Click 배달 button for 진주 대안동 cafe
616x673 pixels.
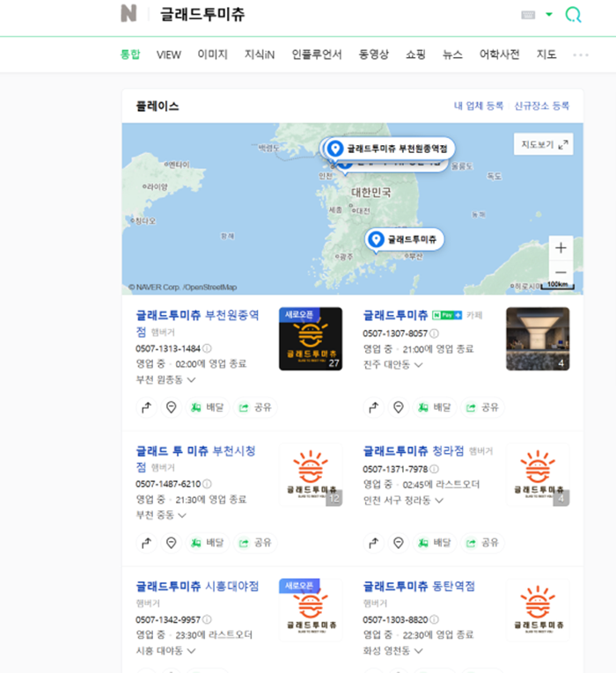[435, 407]
